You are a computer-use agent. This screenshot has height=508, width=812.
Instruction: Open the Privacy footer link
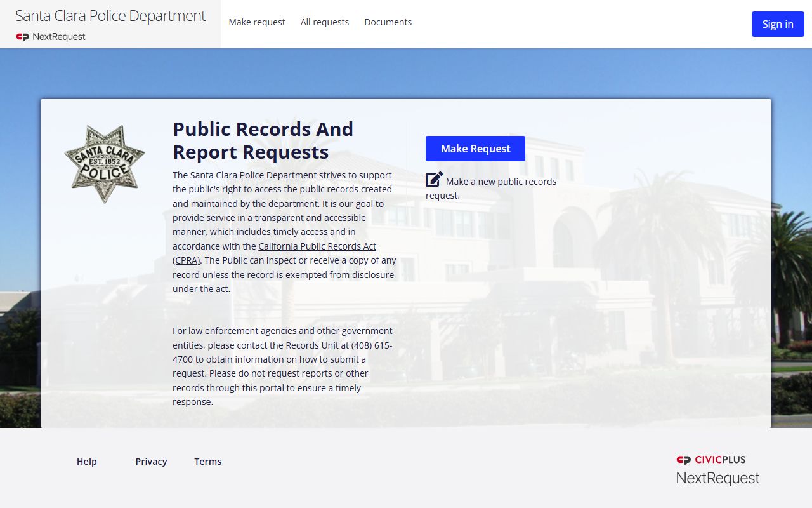(151, 462)
